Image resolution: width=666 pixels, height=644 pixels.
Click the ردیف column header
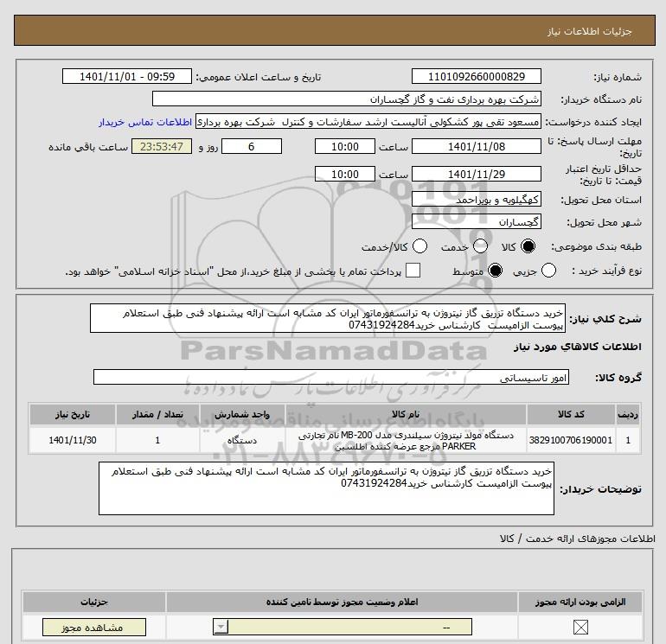(x=628, y=414)
